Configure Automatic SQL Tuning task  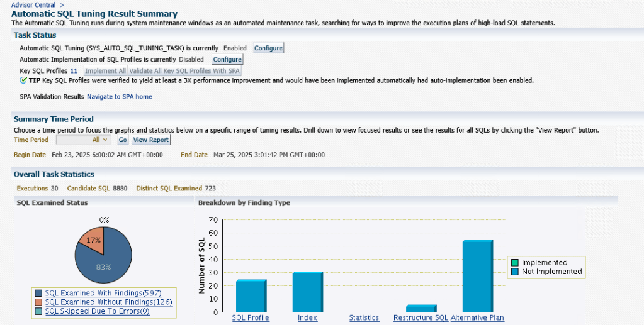coord(268,48)
